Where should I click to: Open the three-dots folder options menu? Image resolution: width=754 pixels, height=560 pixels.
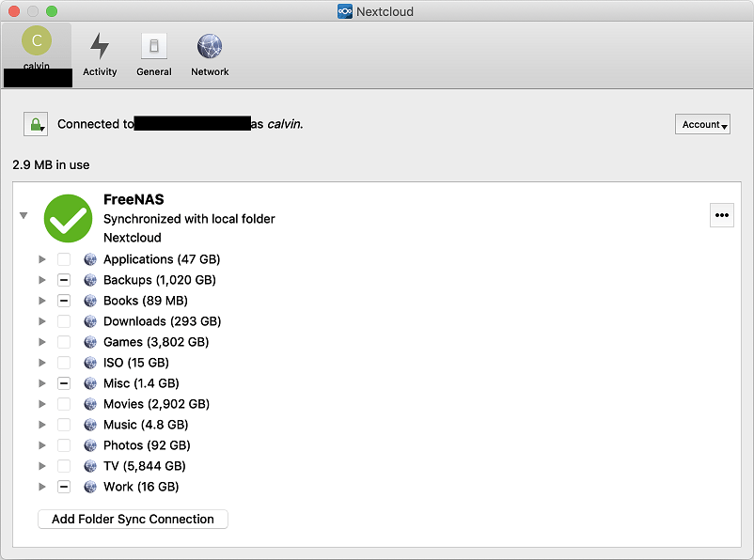click(x=722, y=215)
